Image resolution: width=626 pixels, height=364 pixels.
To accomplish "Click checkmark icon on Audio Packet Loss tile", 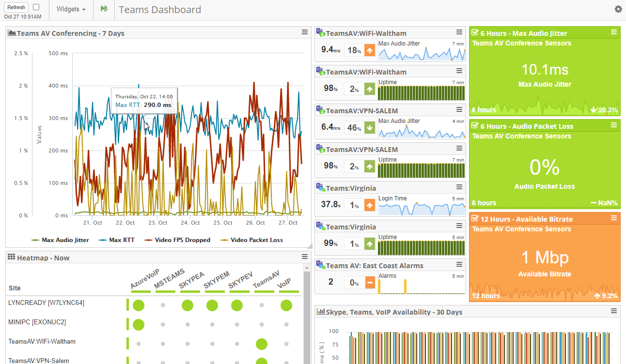I will pyautogui.click(x=475, y=126).
